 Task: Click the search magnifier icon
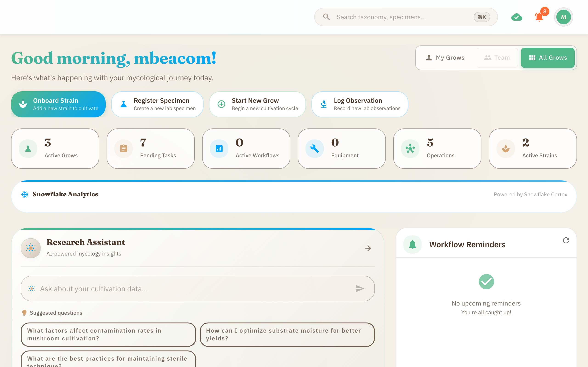pos(326,17)
